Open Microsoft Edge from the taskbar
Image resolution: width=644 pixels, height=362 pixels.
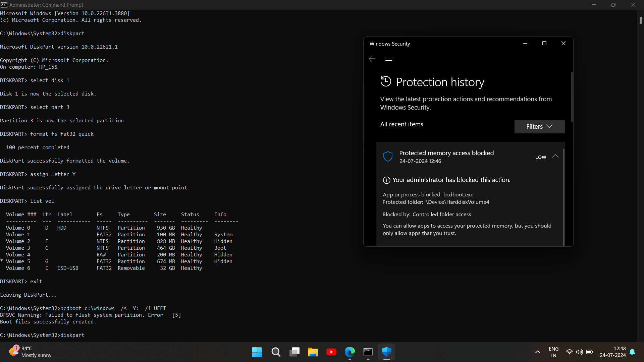click(x=350, y=352)
